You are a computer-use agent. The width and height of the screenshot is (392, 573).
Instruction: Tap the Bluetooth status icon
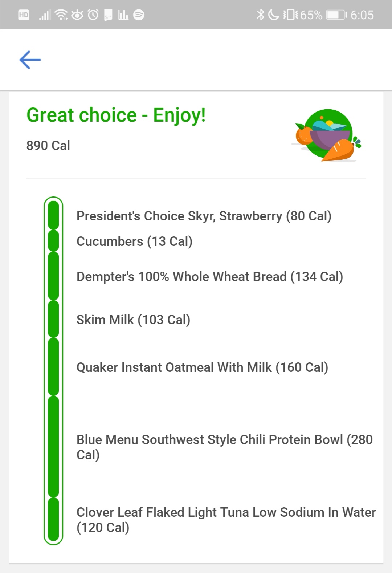coord(260,15)
